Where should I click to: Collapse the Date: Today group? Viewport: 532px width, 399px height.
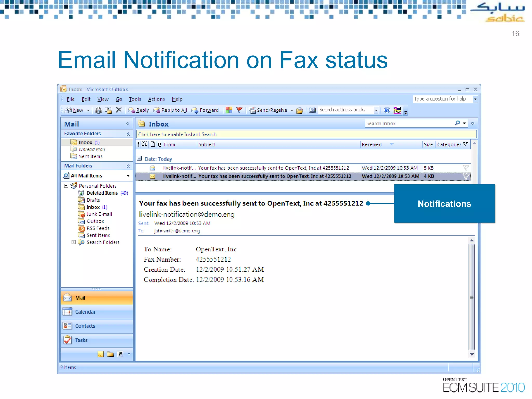pyautogui.click(x=139, y=158)
